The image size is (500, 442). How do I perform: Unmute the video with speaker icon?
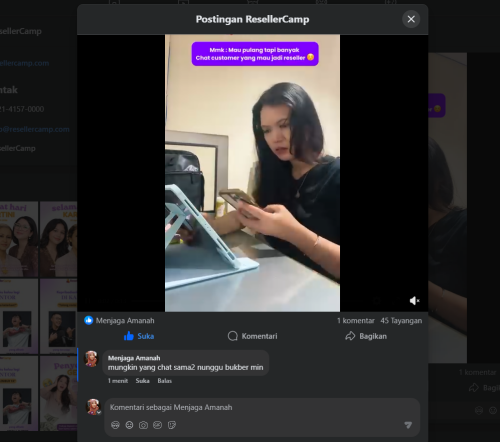tap(414, 301)
